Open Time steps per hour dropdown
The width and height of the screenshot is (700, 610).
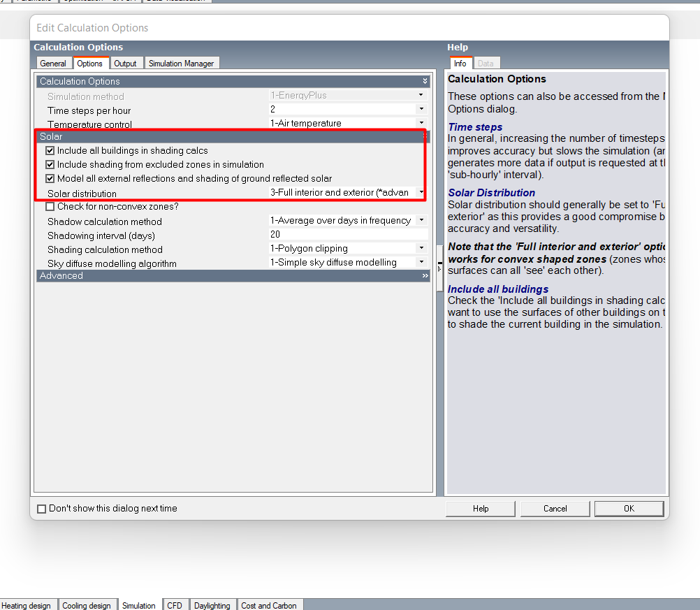coord(421,109)
